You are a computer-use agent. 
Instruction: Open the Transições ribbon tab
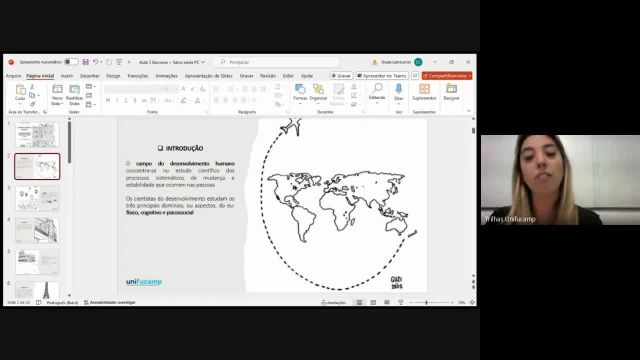[x=138, y=76]
